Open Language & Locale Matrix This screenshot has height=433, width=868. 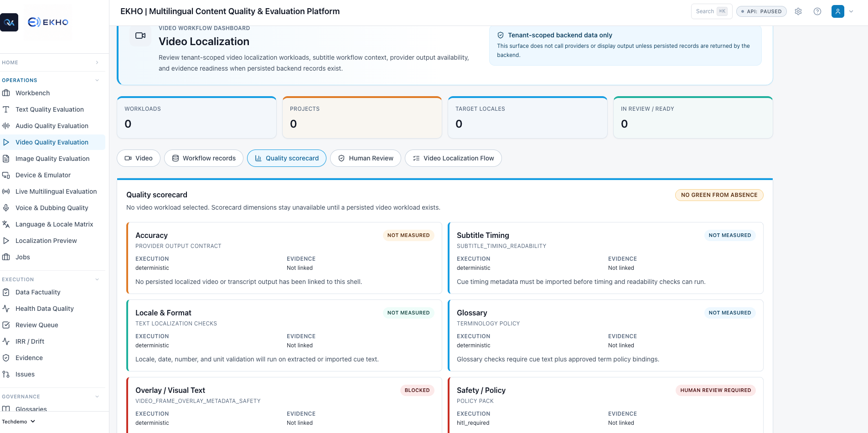[x=52, y=224]
